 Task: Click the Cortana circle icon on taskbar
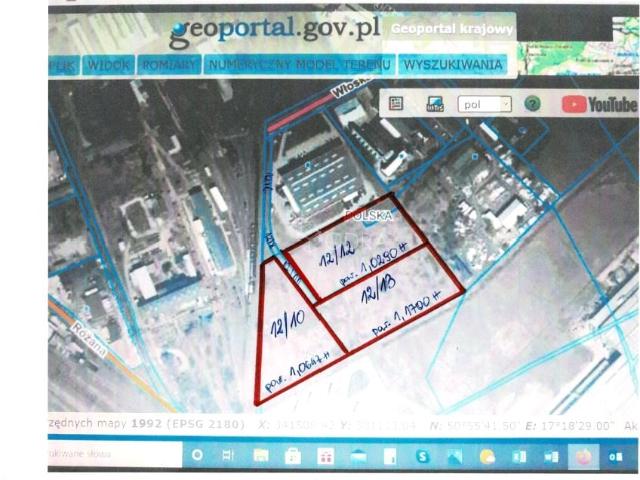(x=197, y=455)
